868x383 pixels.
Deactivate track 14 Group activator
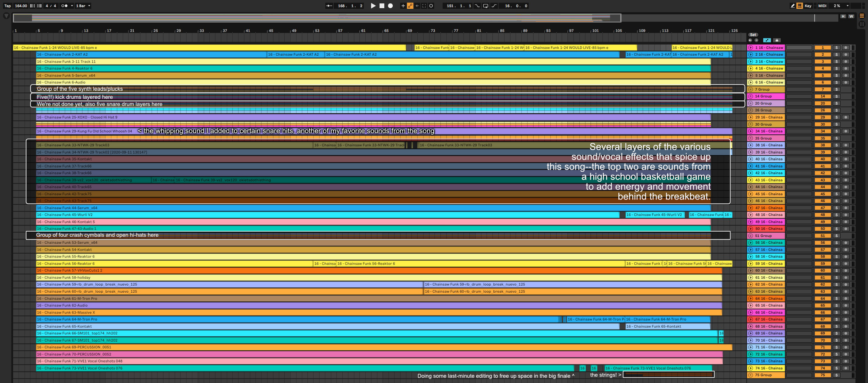pos(823,96)
